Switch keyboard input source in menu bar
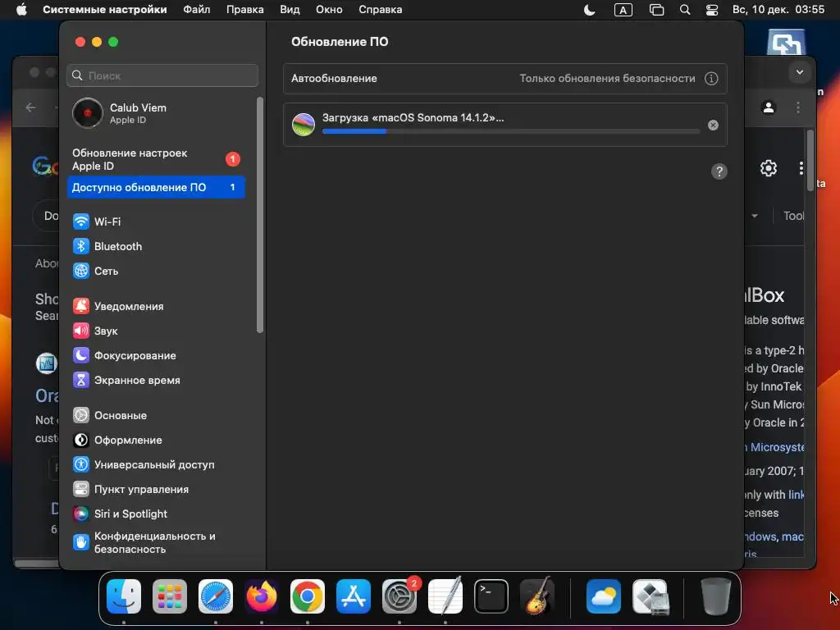 (x=623, y=10)
